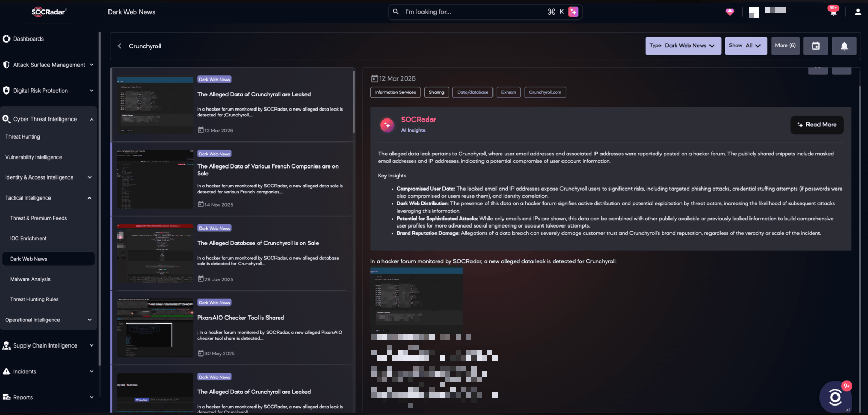The height and width of the screenshot is (415, 868).
Task: Expand Operational Intelligence chevron
Action: tap(90, 320)
